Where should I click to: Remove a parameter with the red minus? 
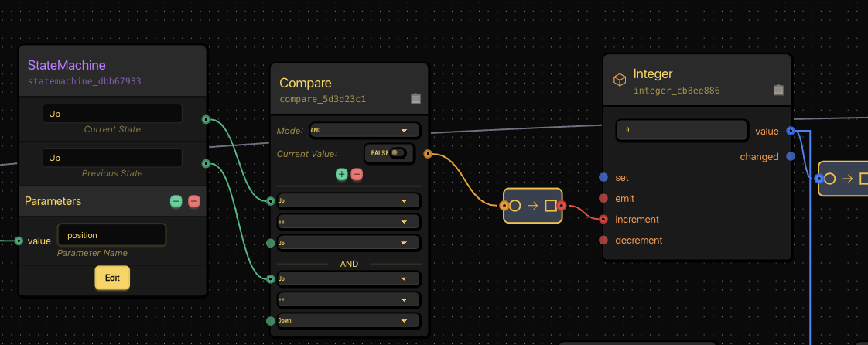(x=194, y=201)
